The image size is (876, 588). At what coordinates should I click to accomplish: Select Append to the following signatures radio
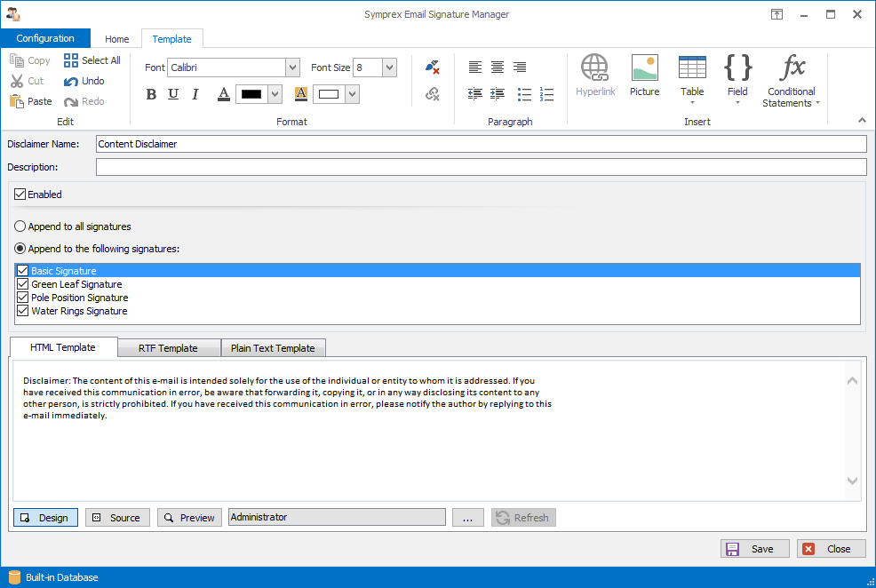coord(20,249)
